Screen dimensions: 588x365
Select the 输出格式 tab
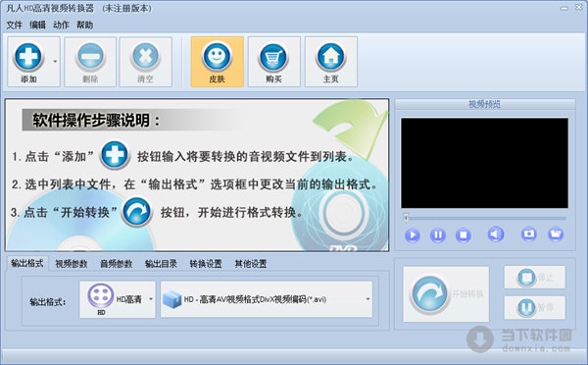tap(27, 263)
